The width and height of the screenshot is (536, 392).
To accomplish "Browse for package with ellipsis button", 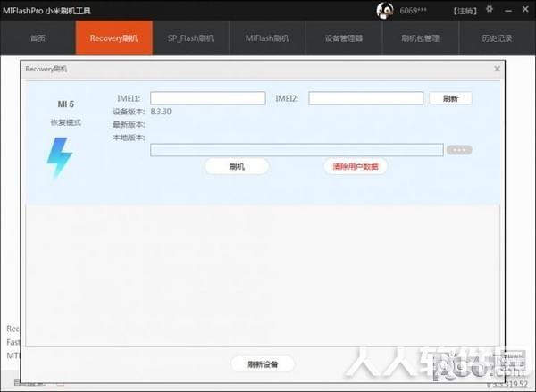I will point(459,150).
